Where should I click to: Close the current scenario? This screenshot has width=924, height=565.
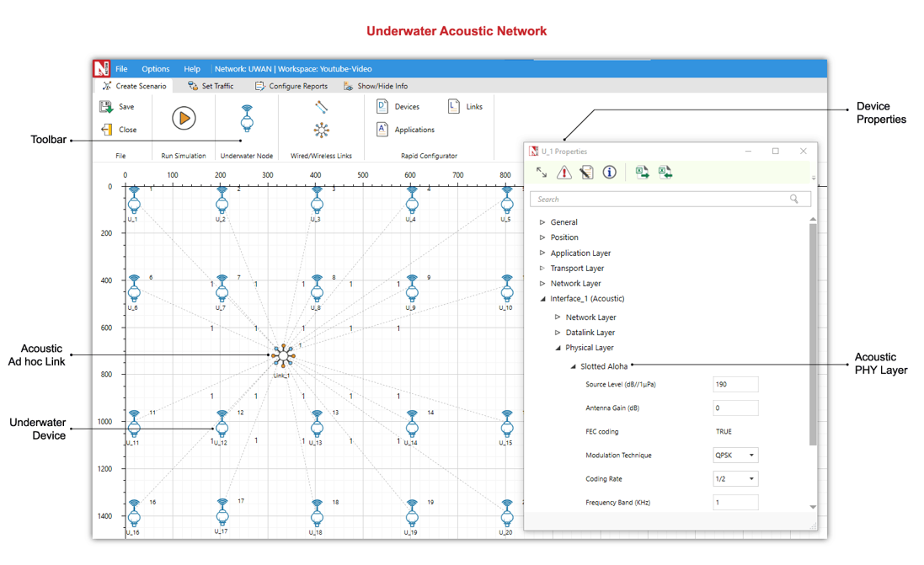(x=118, y=130)
